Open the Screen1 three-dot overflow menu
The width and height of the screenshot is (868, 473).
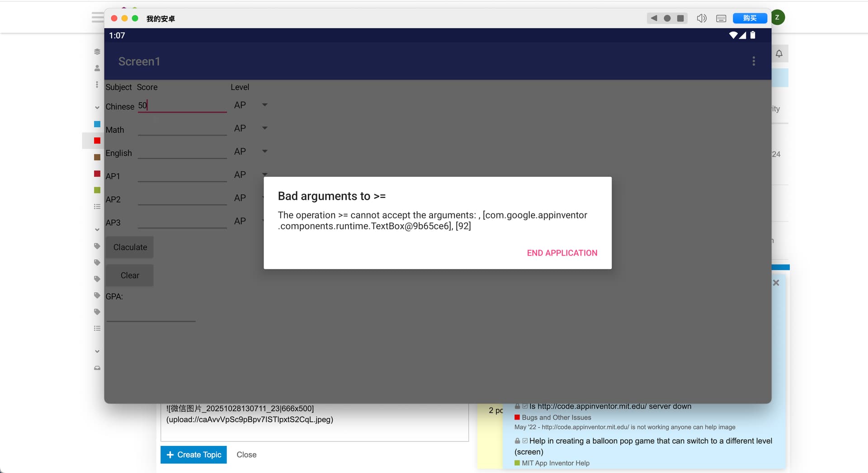click(754, 61)
